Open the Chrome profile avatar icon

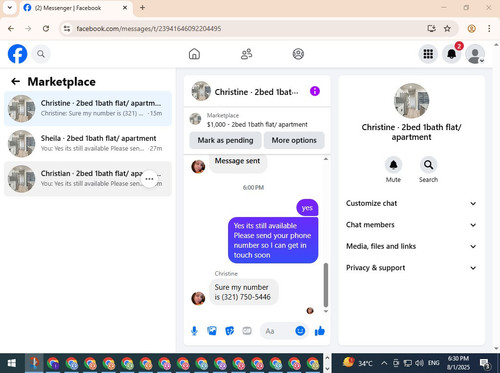pyautogui.click(x=471, y=29)
